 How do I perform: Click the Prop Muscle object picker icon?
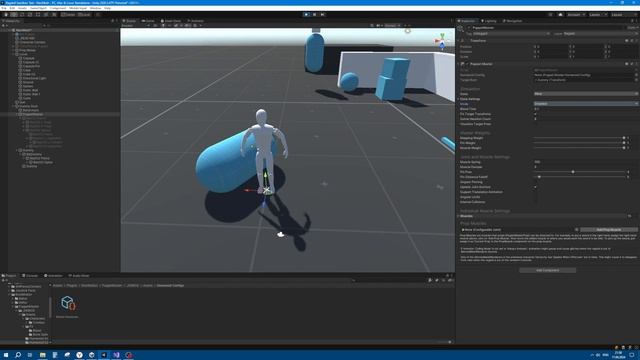(576, 230)
